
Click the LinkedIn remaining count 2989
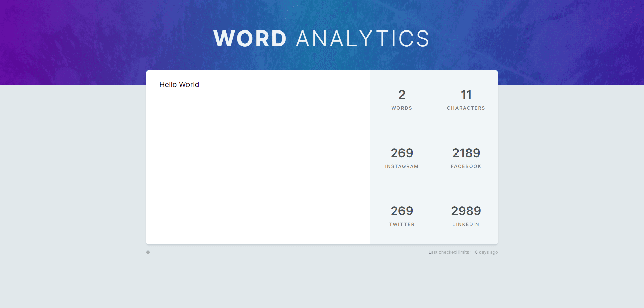pos(466,211)
